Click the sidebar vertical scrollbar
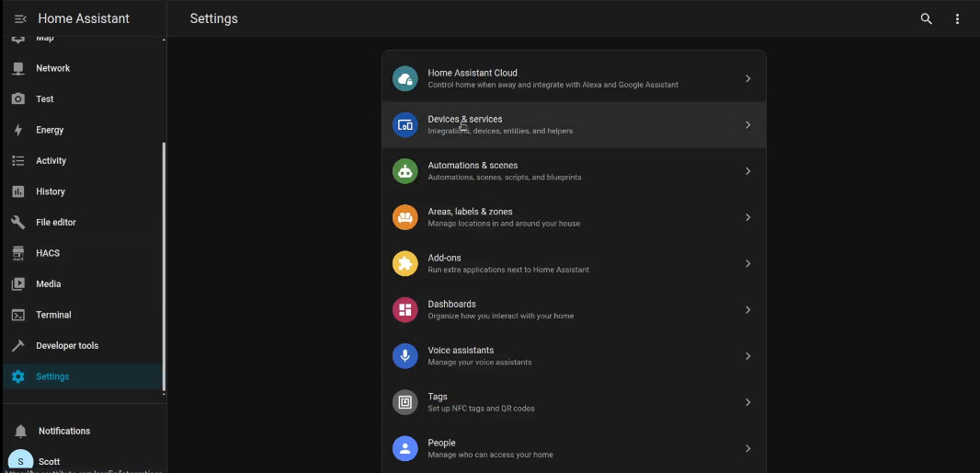Screen dimensions: 980x473 [x=164, y=267]
